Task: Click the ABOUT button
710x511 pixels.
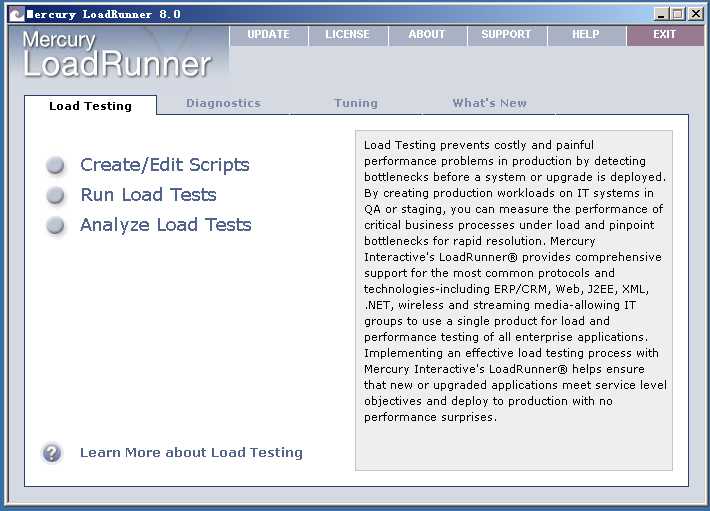Action: [x=427, y=35]
